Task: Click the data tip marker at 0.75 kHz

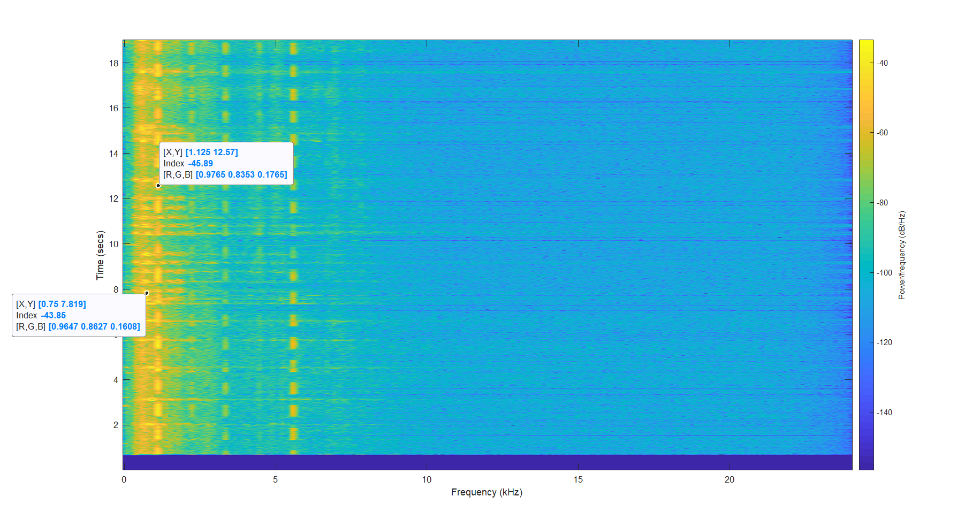Action: [147, 293]
